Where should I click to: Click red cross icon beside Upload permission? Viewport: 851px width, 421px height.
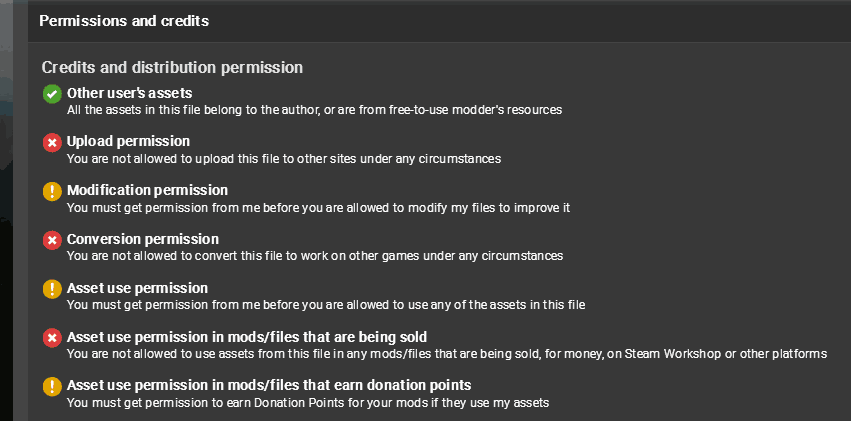pyautogui.click(x=52, y=143)
